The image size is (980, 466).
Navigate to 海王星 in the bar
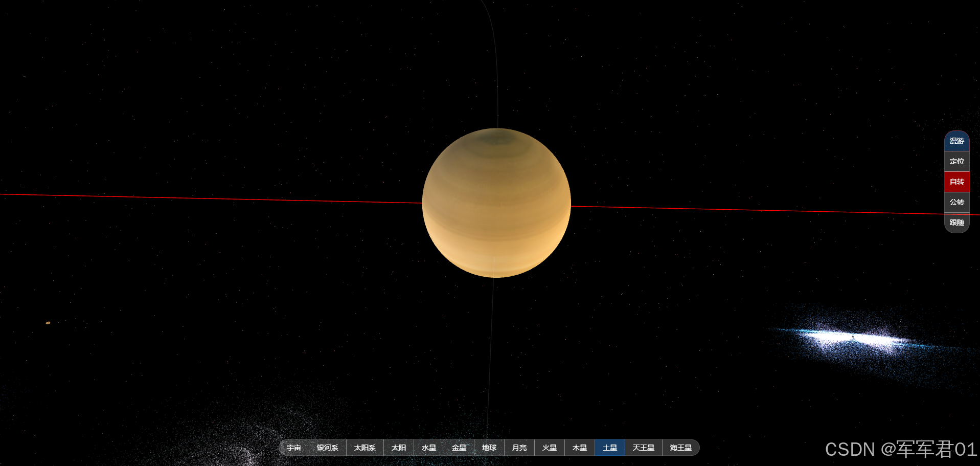(681, 448)
